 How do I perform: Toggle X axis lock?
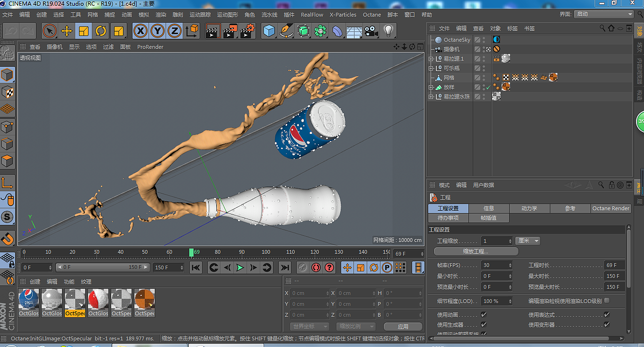click(140, 31)
